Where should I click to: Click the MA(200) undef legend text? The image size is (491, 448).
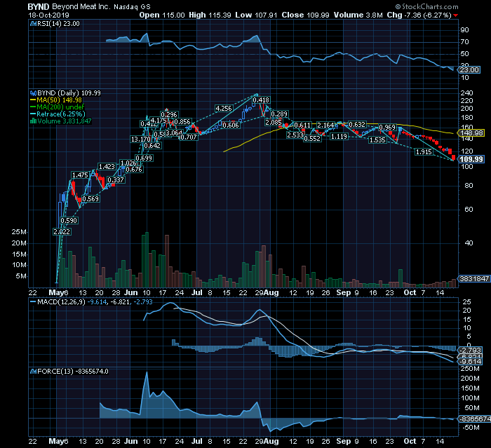coord(60,107)
